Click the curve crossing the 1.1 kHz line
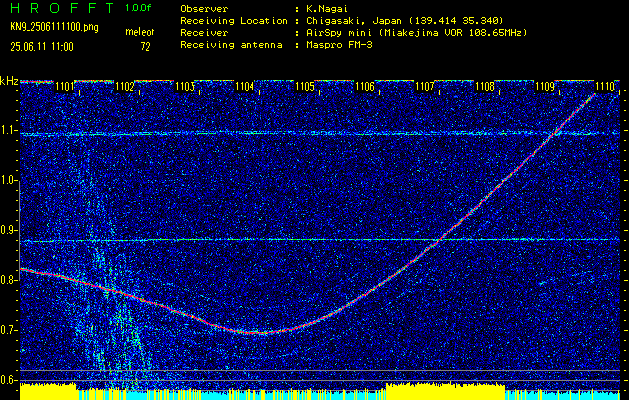The image size is (629, 400). tap(557, 132)
